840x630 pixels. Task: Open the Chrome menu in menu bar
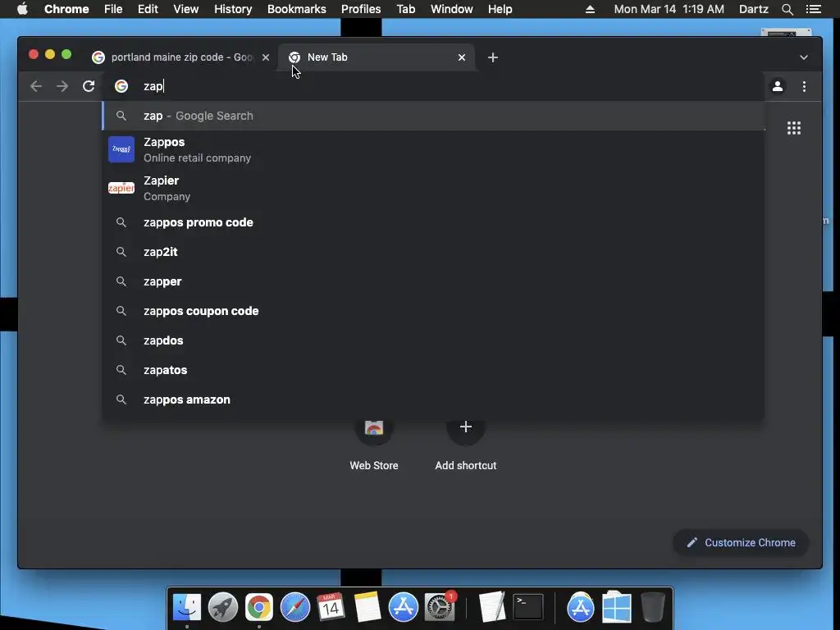[66, 9]
